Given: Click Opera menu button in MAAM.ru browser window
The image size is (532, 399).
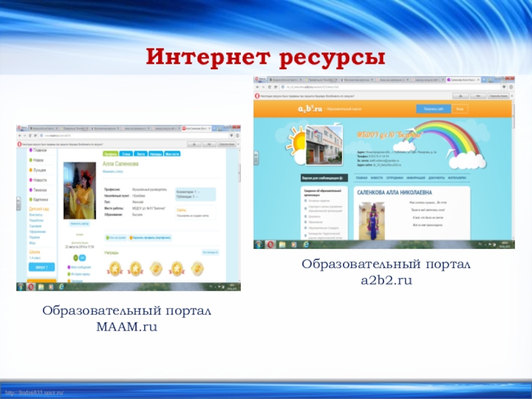Looking at the screenshot, I should (x=22, y=128).
